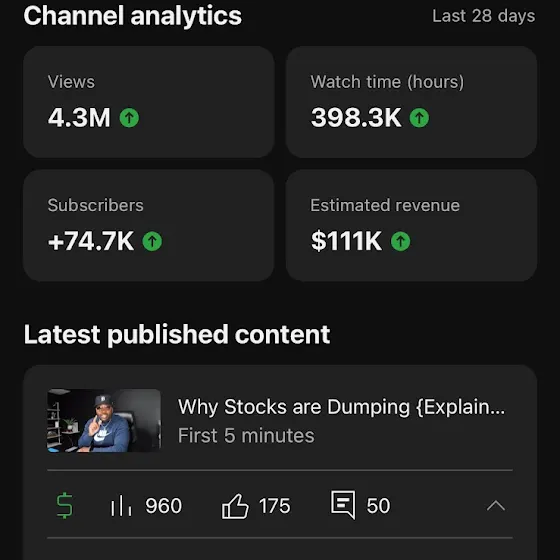Viewport: 560px width, 560px height.
Task: Open the Estimated revenue card
Action: [x=411, y=225]
